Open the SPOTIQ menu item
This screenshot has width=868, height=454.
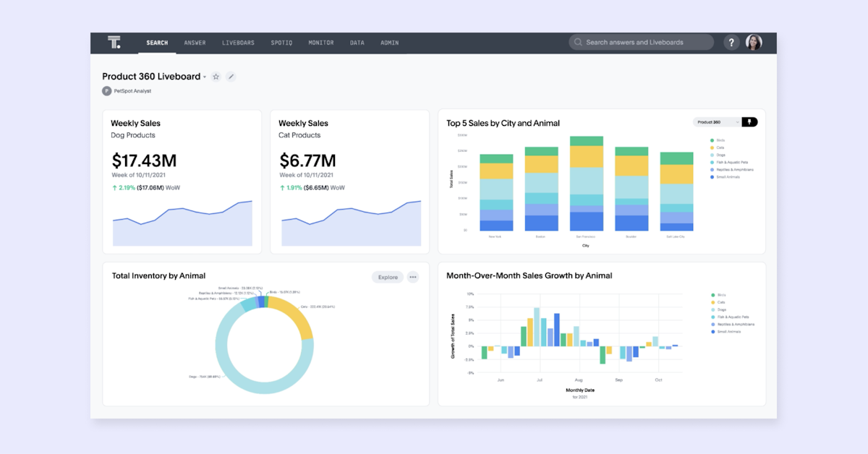(x=281, y=42)
